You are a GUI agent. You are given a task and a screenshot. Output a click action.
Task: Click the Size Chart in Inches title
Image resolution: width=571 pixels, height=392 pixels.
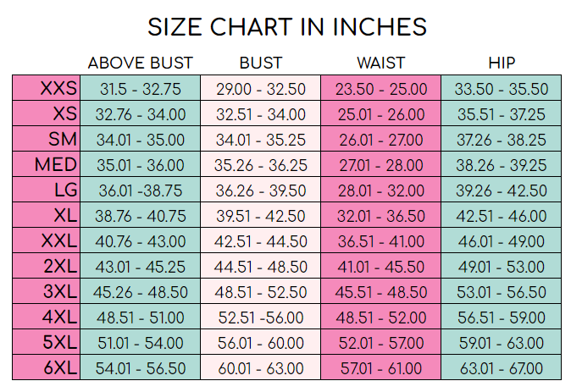tap(286, 26)
